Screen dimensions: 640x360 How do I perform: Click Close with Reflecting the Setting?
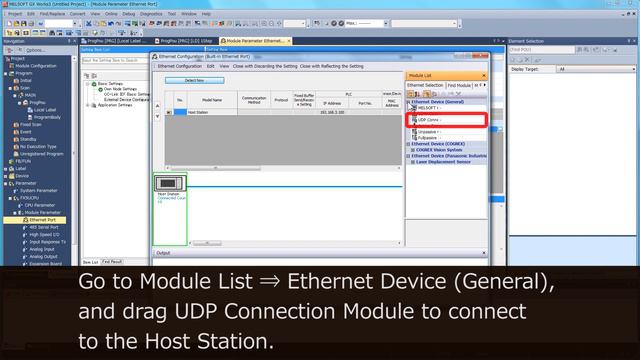point(331,66)
